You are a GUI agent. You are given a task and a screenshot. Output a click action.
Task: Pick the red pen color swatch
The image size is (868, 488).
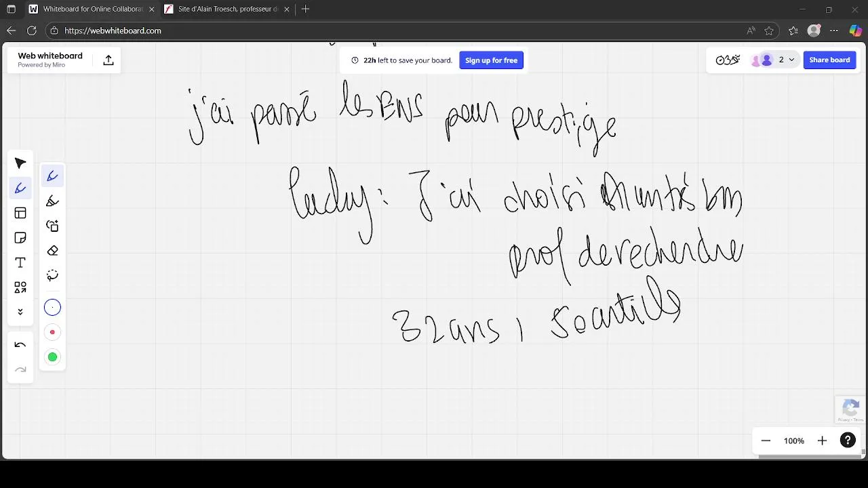pos(52,332)
